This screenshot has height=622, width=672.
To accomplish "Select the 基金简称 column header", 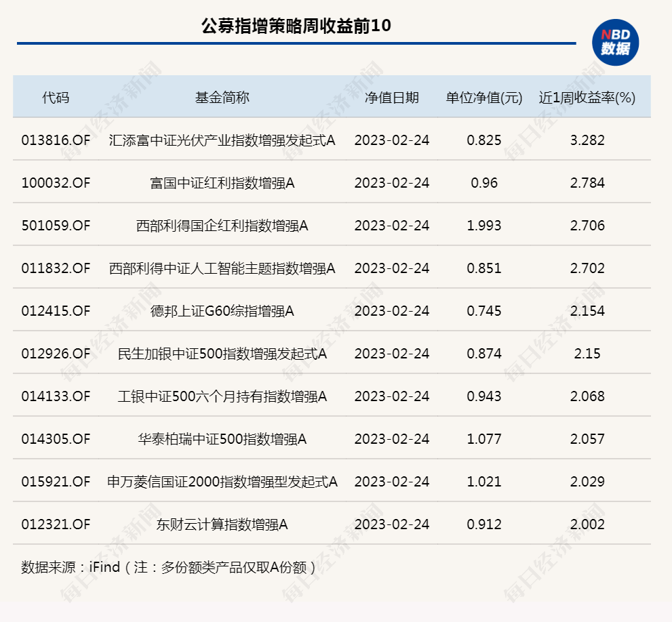I will point(222,98).
